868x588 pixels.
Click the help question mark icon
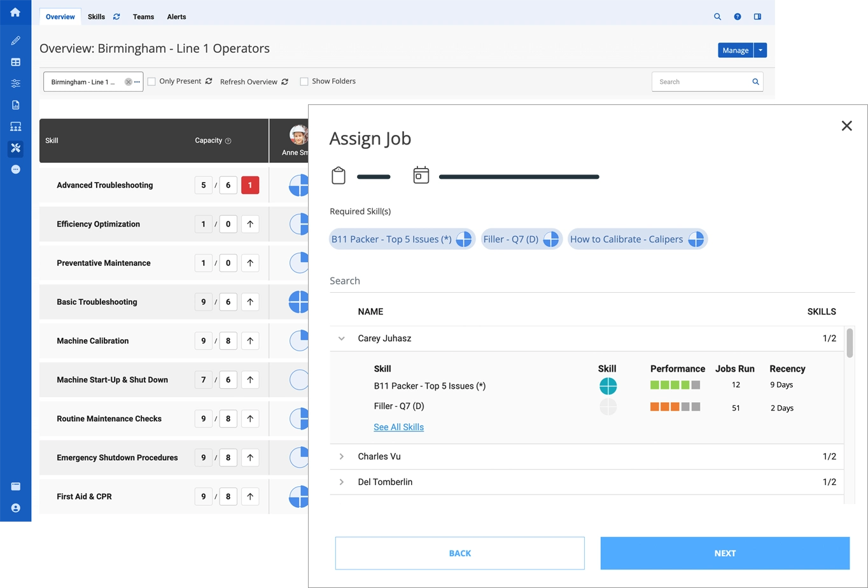[738, 17]
